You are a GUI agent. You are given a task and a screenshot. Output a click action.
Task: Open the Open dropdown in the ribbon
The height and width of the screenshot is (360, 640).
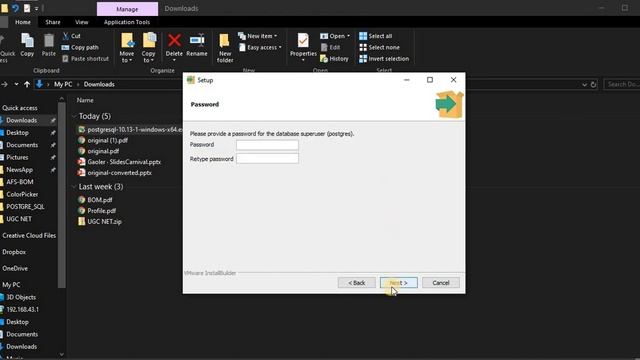click(x=335, y=36)
